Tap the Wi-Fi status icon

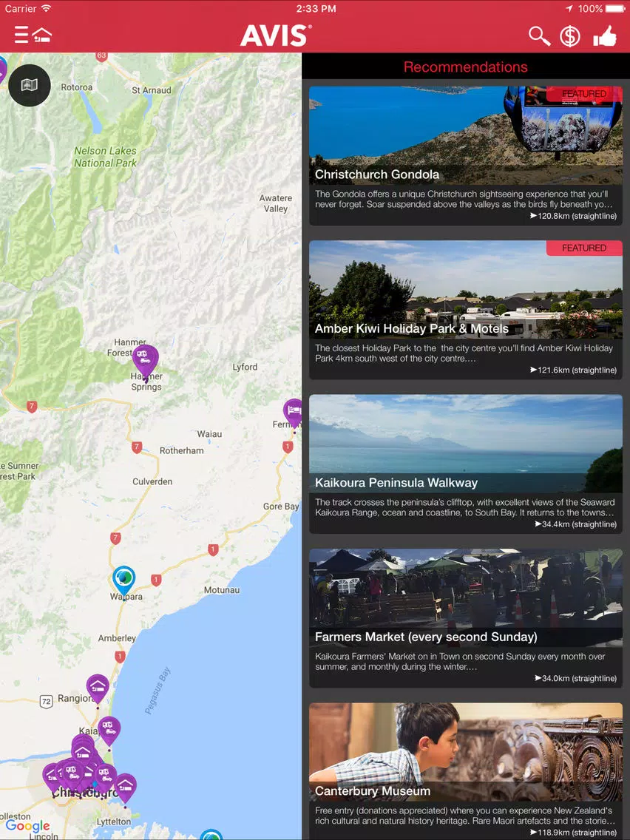(46, 8)
